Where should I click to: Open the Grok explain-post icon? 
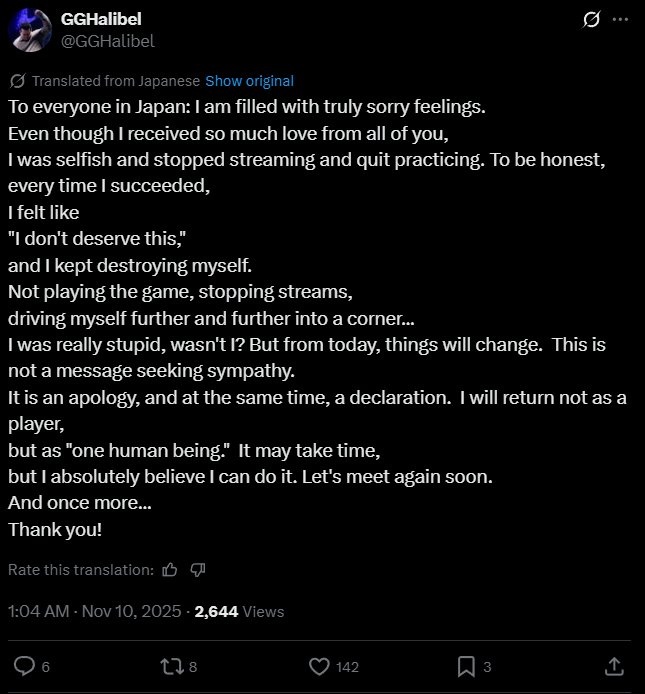(x=591, y=20)
